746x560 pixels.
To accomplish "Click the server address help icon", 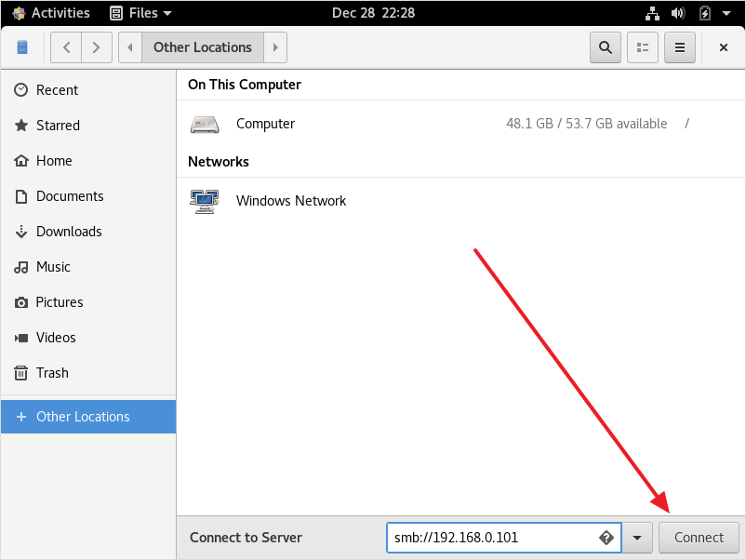I will click(x=606, y=538).
